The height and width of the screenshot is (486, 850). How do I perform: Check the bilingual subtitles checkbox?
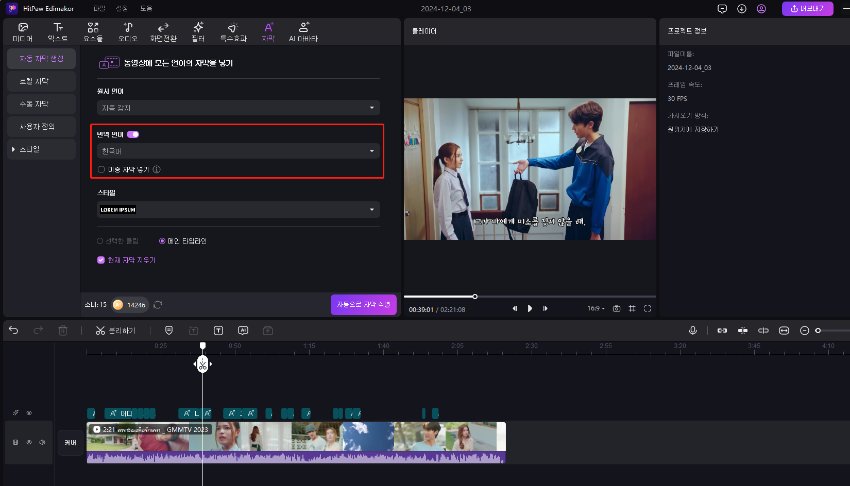pos(101,169)
